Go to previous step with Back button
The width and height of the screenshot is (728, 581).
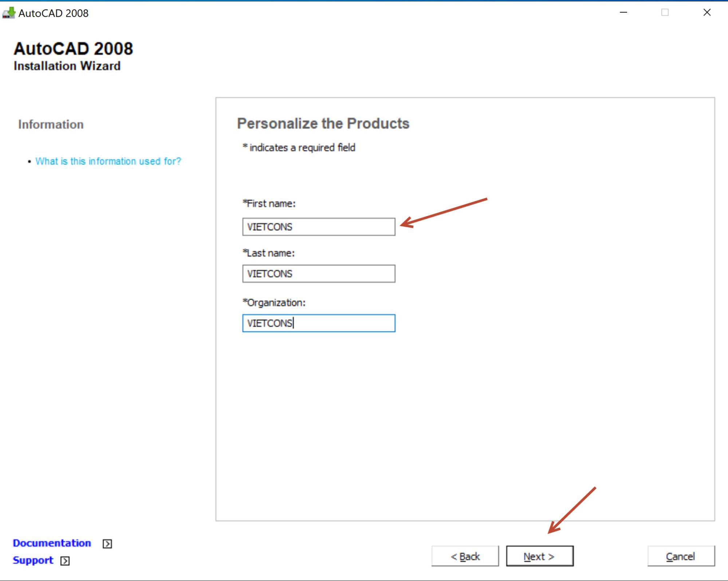465,556
